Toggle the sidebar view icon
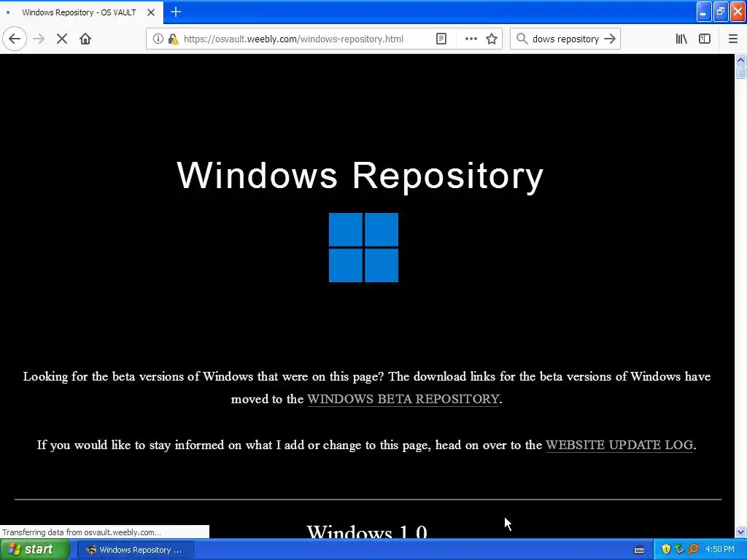This screenshot has width=747, height=560. point(705,39)
